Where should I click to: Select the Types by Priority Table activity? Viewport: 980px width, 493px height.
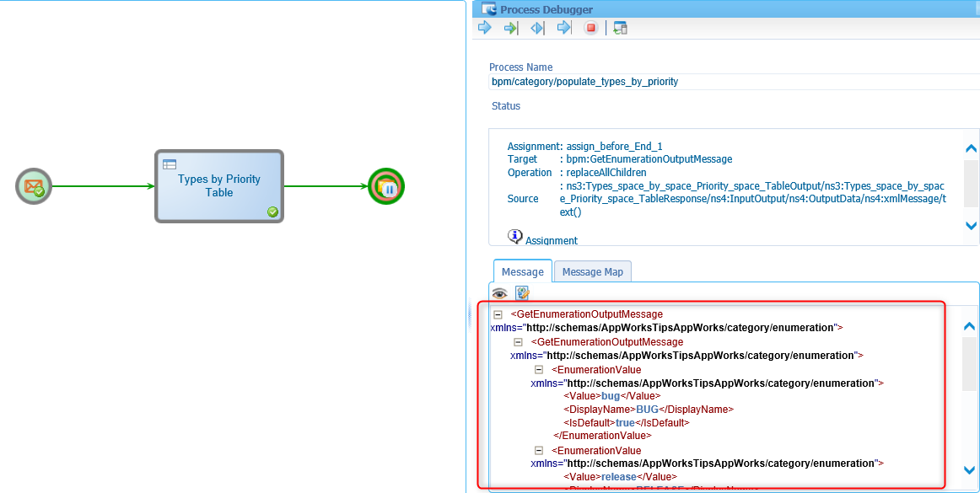(x=219, y=186)
